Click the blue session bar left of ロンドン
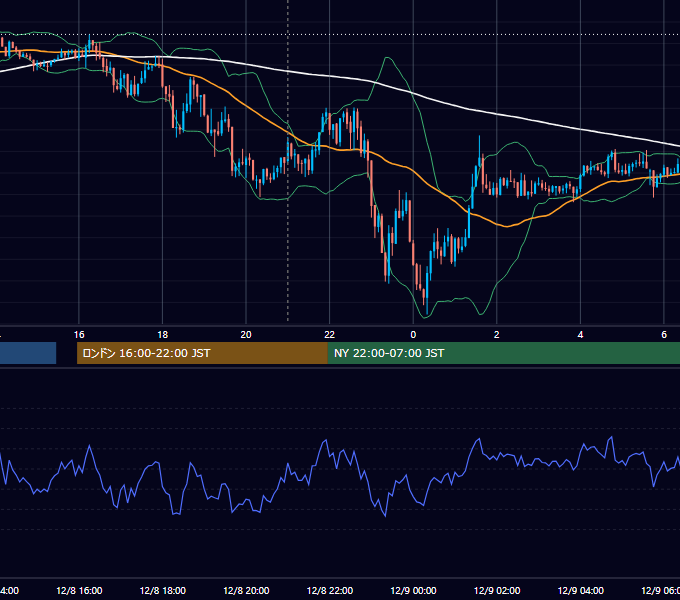The height and width of the screenshot is (600, 680). (x=28, y=353)
